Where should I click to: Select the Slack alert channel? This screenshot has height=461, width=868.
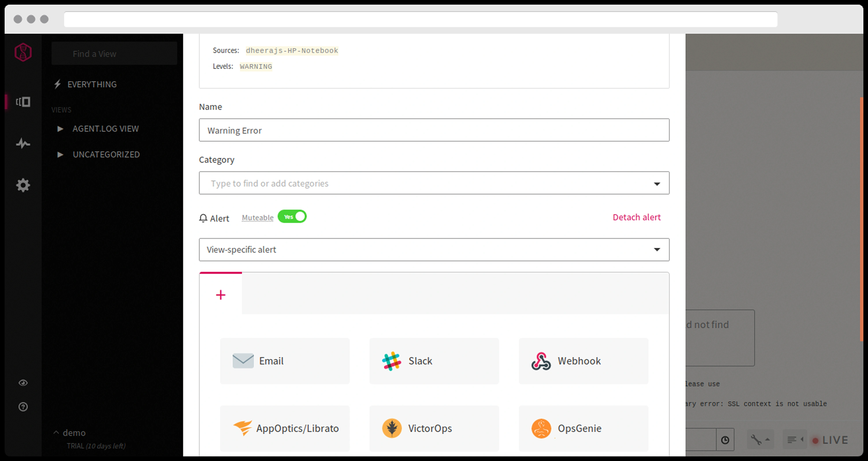(x=434, y=361)
